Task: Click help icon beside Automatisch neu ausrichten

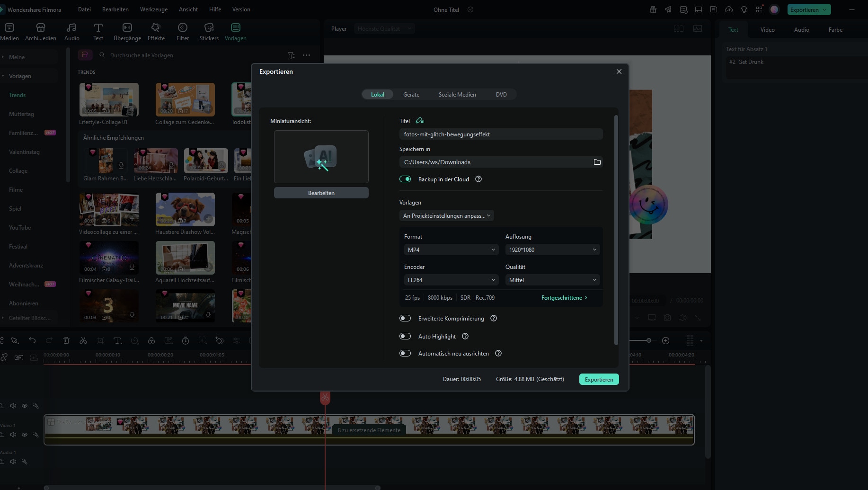Action: click(x=498, y=353)
